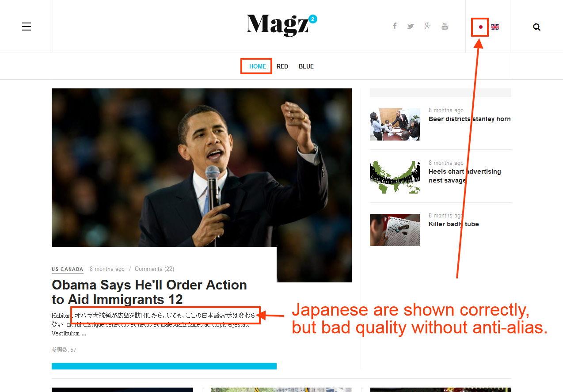The image size is (563, 392).
Task: Open the hamburger menu icon
Action: pyautogui.click(x=27, y=27)
